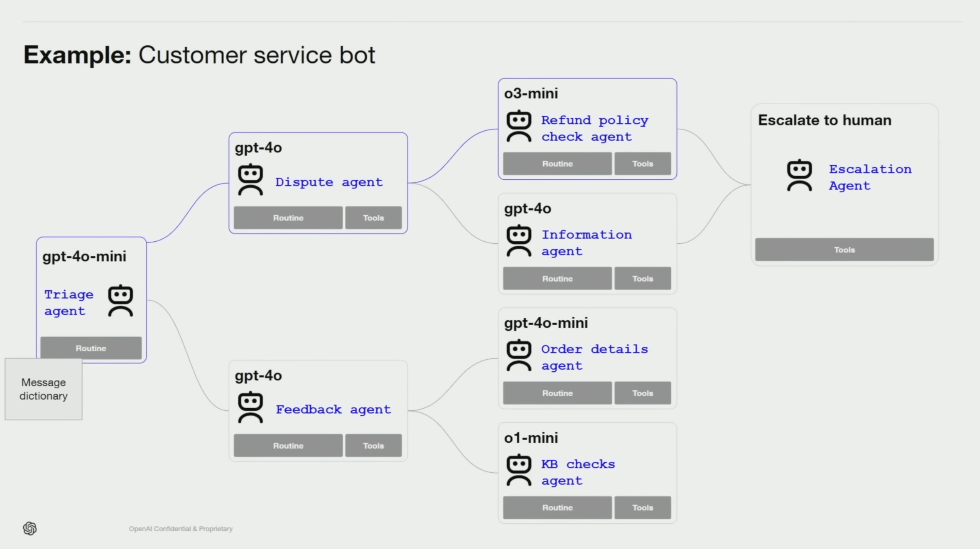Click the Escalate to human heading

click(824, 120)
